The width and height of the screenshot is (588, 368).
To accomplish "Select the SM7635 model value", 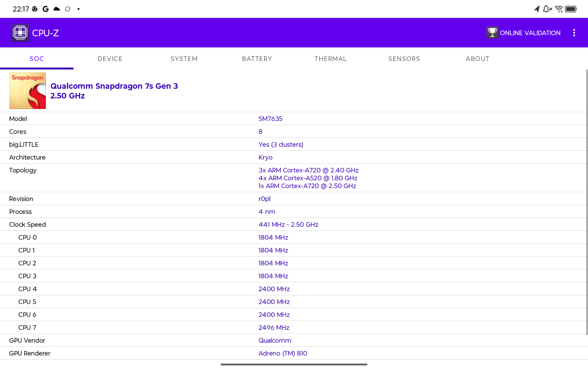I will pyautogui.click(x=271, y=119).
